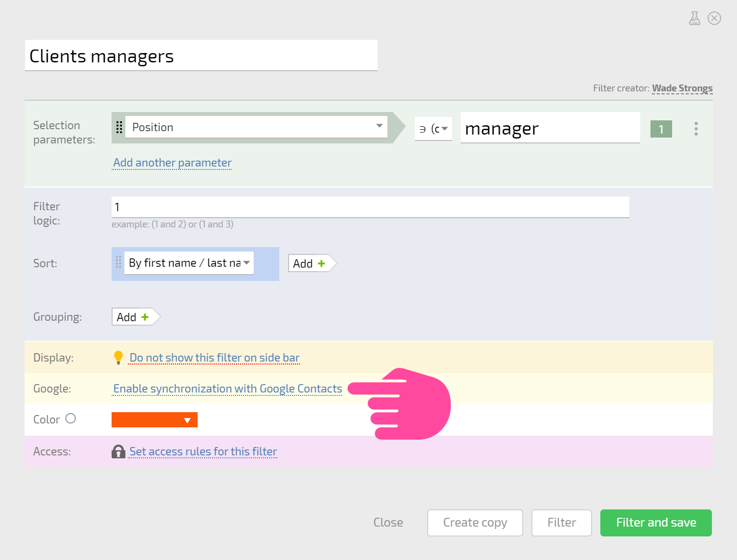Image resolution: width=737 pixels, height=560 pixels.
Task: Open the By first name / last name sort dropdown
Action: [x=189, y=263]
